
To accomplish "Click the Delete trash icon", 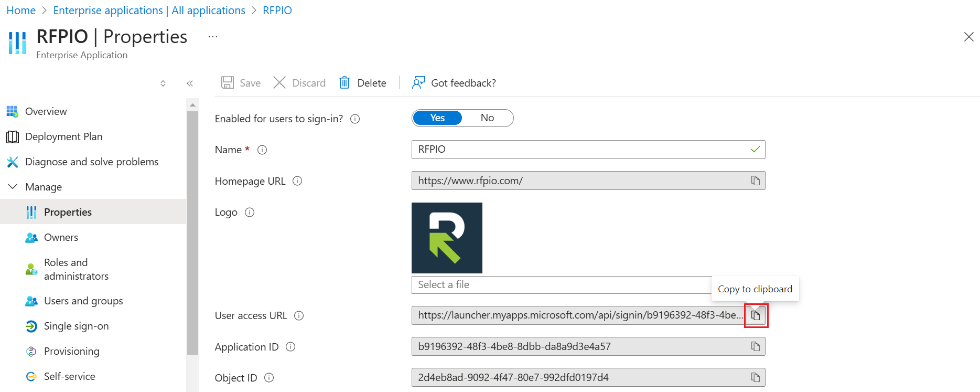I will (344, 83).
